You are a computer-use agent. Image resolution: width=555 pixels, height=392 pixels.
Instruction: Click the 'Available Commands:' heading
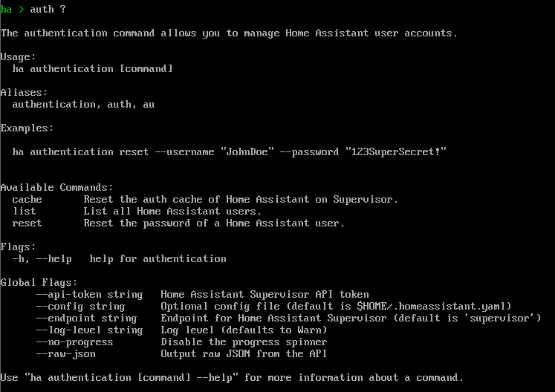click(56, 188)
